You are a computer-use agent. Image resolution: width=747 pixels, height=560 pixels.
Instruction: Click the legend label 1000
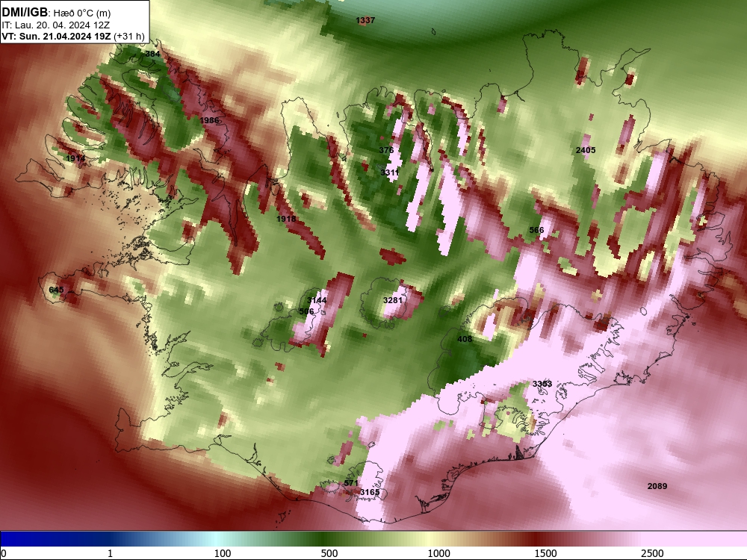[x=438, y=553]
